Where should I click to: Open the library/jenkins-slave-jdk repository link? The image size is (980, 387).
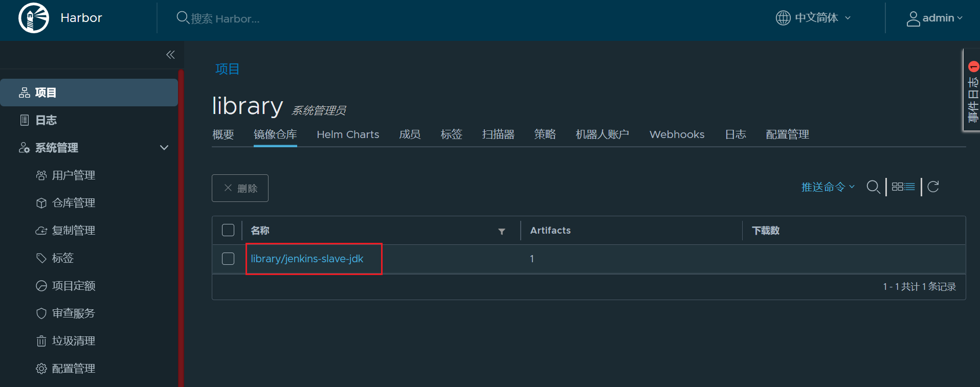click(x=307, y=259)
